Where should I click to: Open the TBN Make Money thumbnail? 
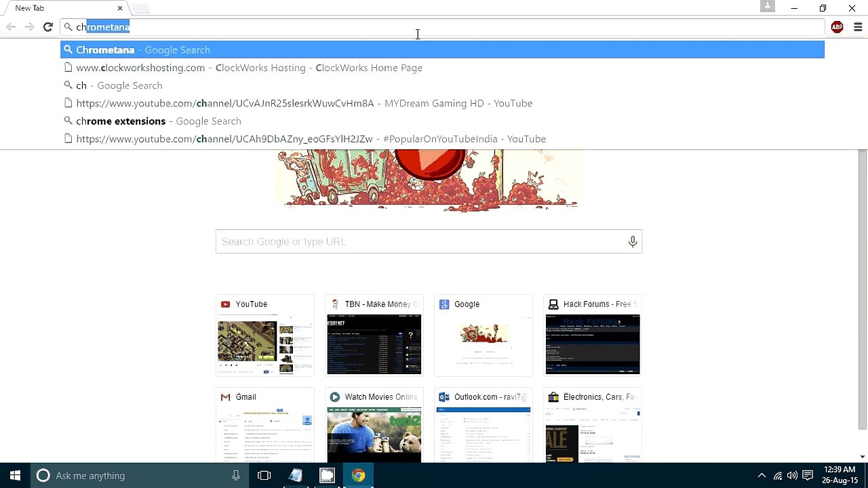tap(374, 335)
